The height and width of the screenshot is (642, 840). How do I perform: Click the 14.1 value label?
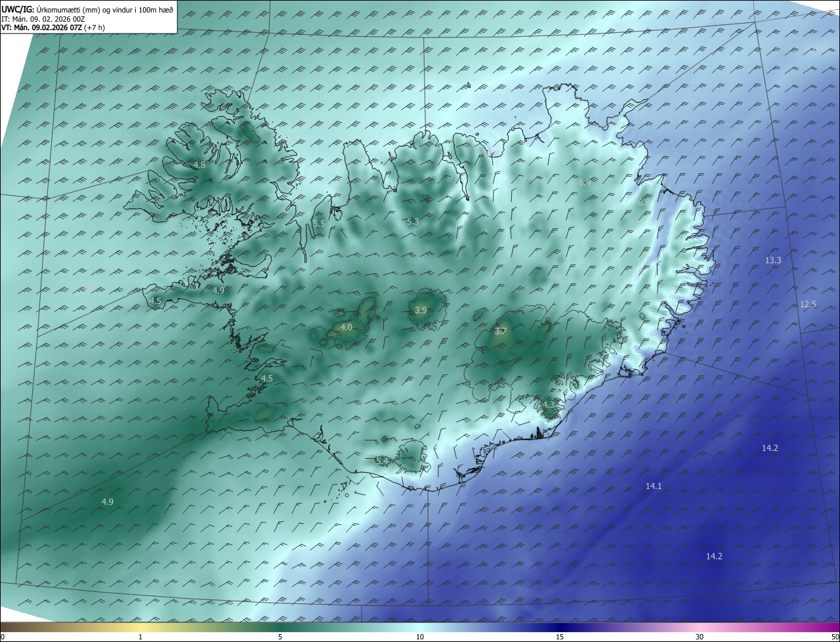tap(654, 486)
